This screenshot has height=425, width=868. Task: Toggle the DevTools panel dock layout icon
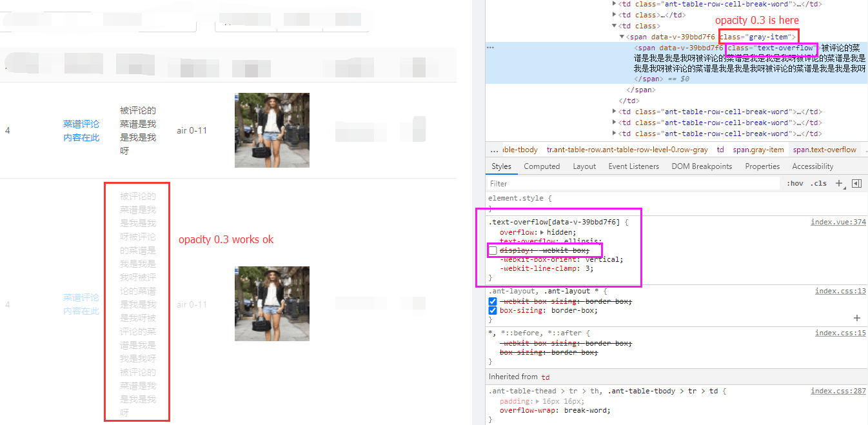[x=856, y=183]
